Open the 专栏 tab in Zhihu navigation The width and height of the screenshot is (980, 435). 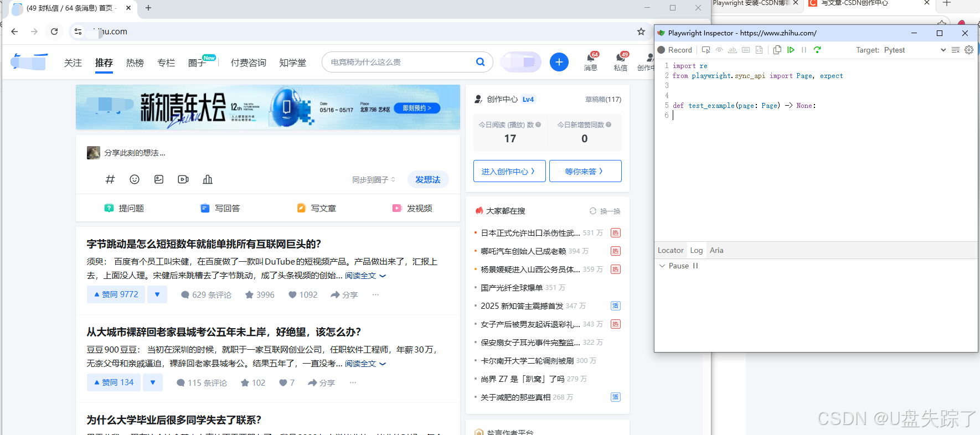(x=166, y=63)
